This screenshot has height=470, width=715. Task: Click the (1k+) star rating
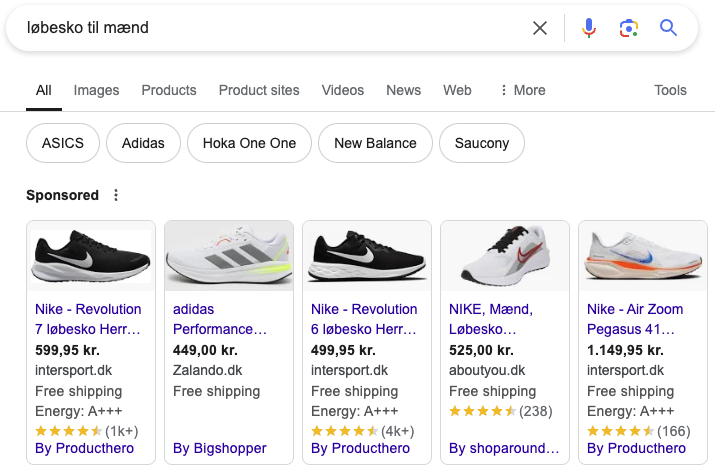coord(87,431)
